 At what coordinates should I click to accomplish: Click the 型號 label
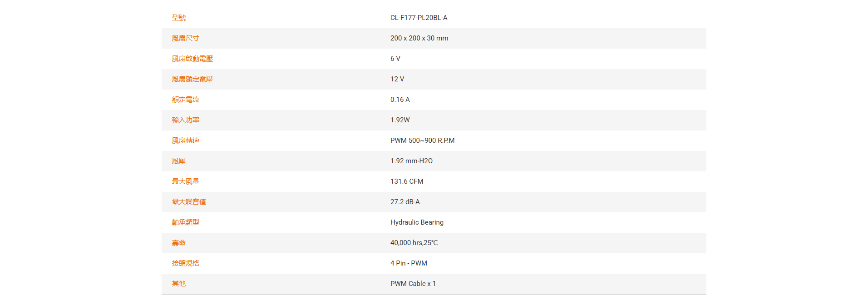[178, 18]
